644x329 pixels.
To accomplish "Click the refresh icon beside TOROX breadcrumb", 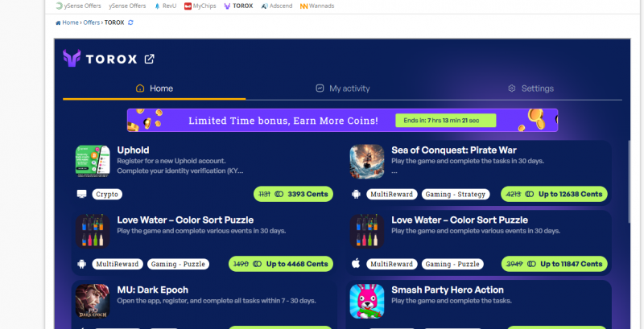I will click(x=130, y=23).
